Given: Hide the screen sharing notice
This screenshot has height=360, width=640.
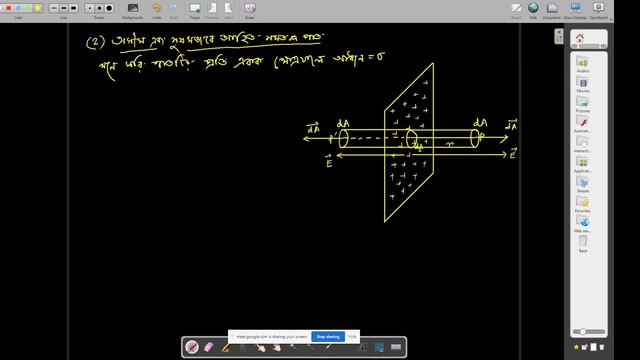Looking at the screenshot, I should click(x=352, y=337).
